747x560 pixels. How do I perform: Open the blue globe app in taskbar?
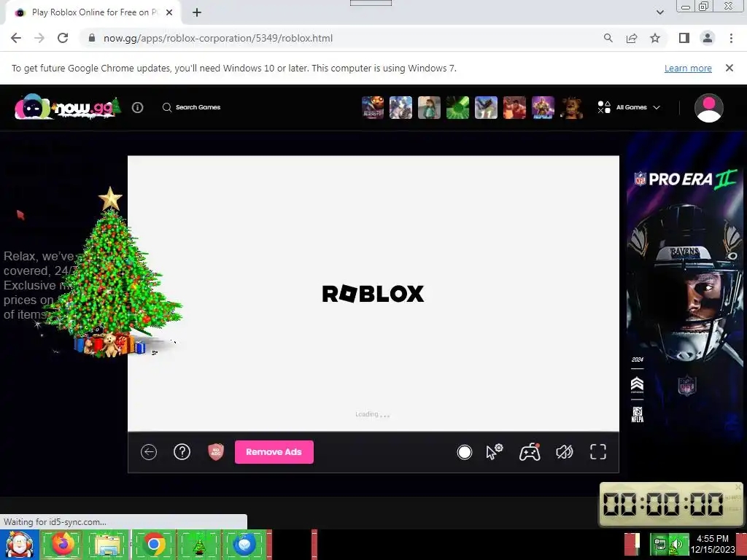click(244, 544)
